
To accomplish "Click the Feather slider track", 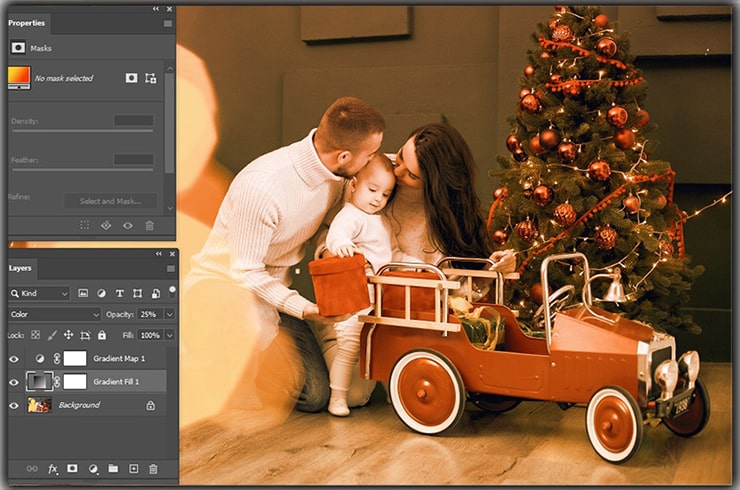I will 83,169.
